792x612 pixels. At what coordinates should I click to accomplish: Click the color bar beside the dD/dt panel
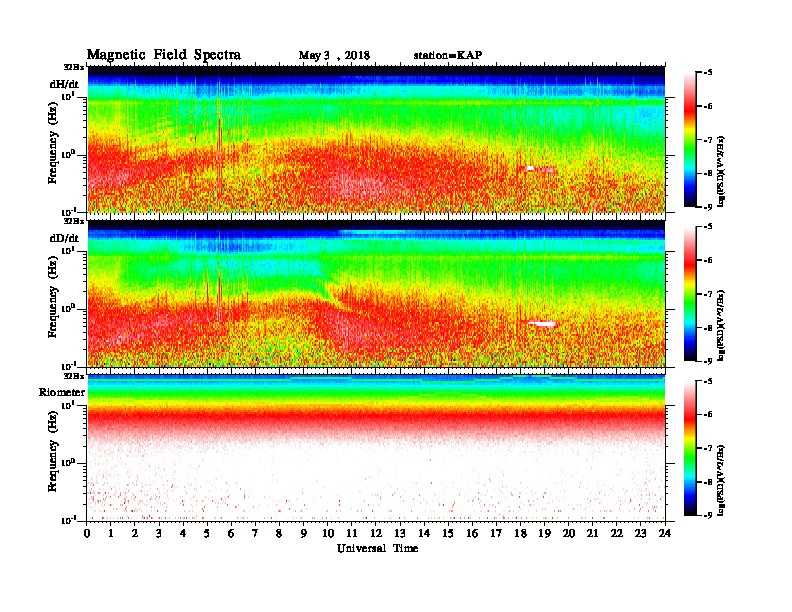[x=690, y=294]
